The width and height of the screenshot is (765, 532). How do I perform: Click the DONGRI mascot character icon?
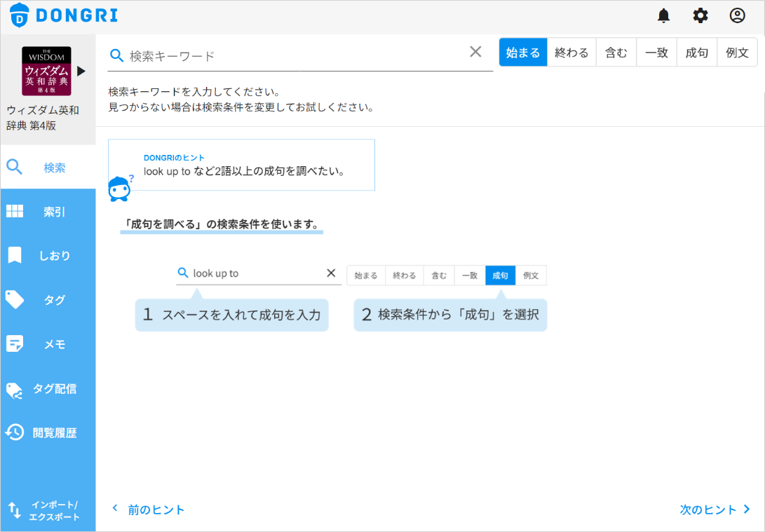tap(120, 189)
